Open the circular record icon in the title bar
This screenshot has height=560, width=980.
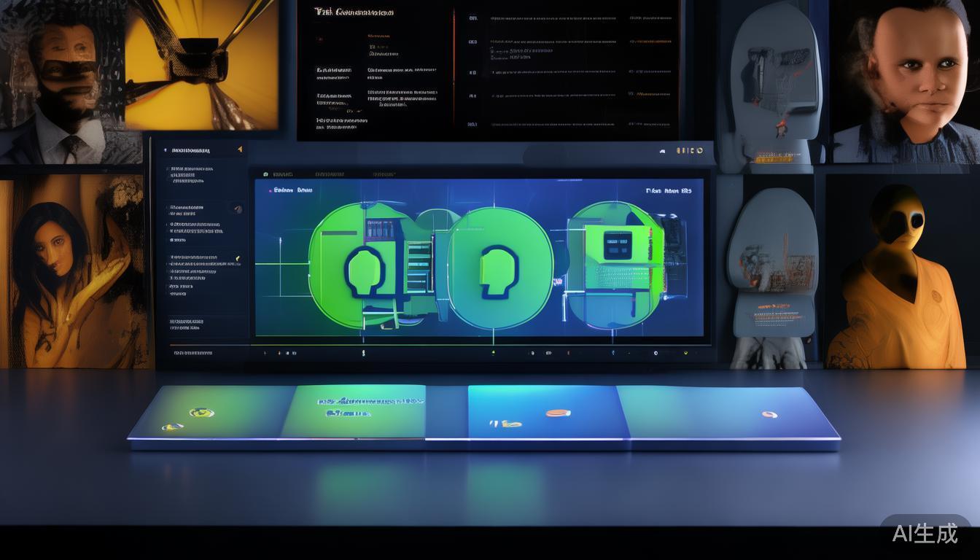(699, 150)
